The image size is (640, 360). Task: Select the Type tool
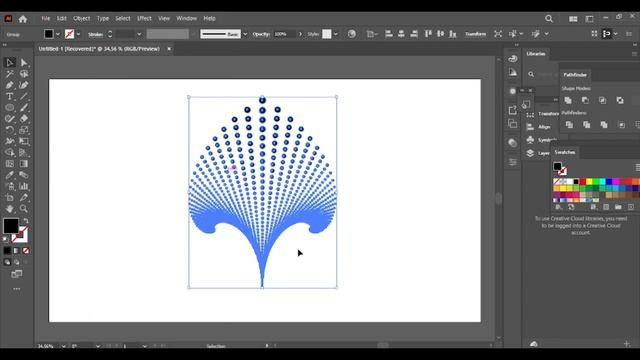pos(10,97)
